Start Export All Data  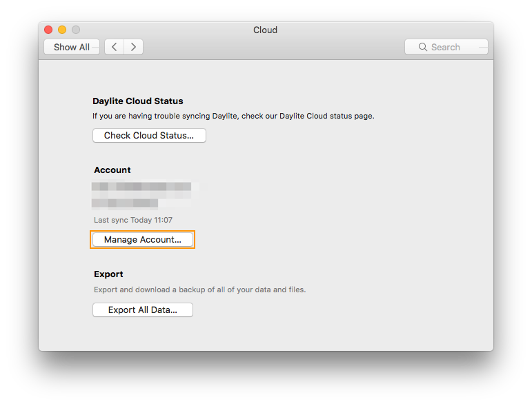pos(143,309)
